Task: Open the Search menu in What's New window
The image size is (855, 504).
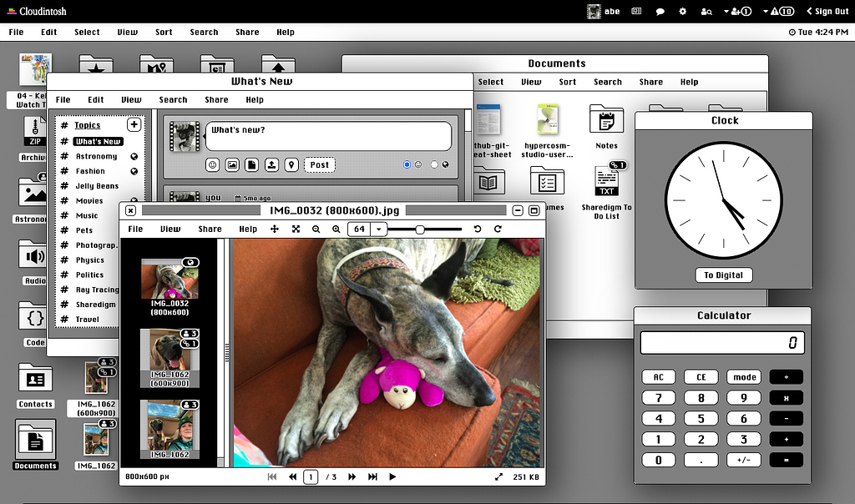Action: coord(174,99)
